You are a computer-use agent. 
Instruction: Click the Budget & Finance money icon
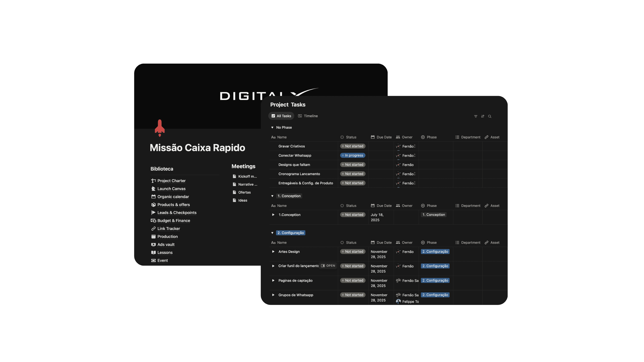(153, 220)
